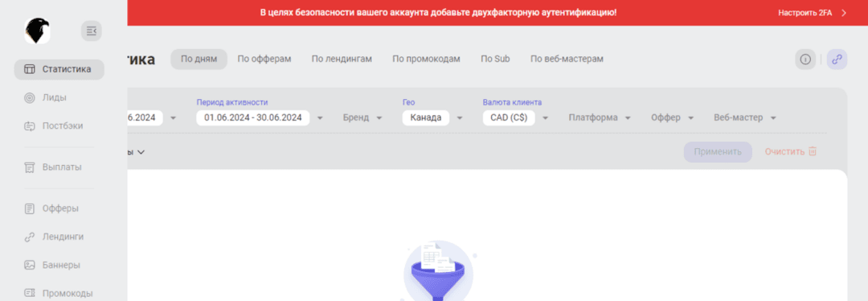The height and width of the screenshot is (301, 868).
Task: Expand the filters chevron below date fields
Action: pyautogui.click(x=141, y=151)
